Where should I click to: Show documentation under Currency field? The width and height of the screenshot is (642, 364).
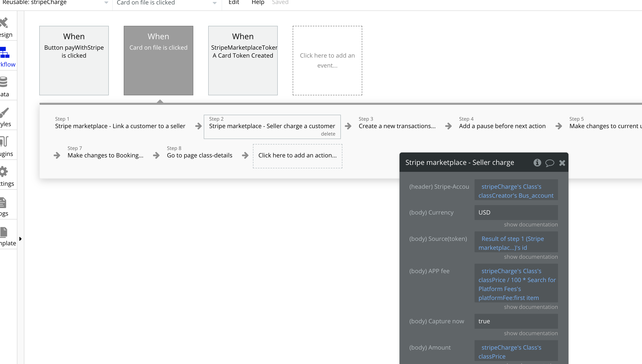click(x=531, y=224)
